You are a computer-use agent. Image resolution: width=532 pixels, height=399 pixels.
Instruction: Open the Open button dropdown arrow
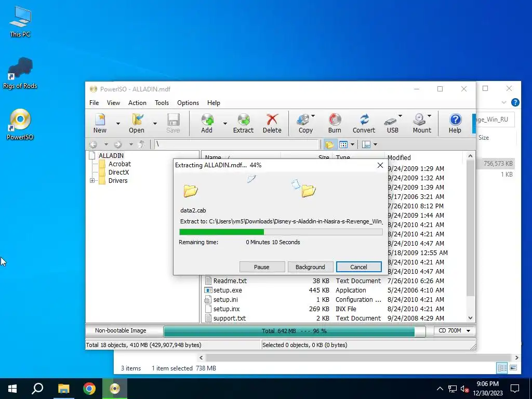[x=155, y=124]
